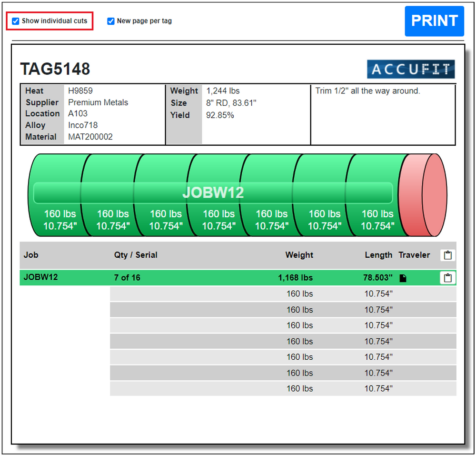The image size is (476, 456).
Task: Click the trim note text
Action: tap(367, 91)
